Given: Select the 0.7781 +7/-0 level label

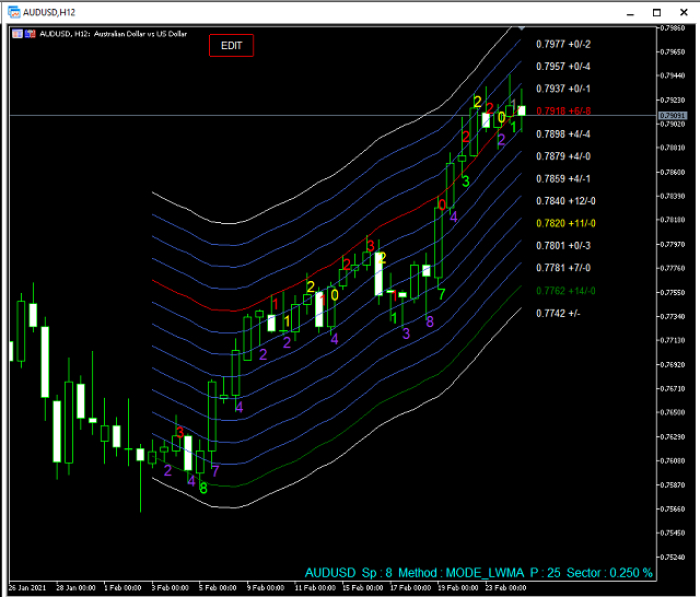Looking at the screenshot, I should (563, 268).
